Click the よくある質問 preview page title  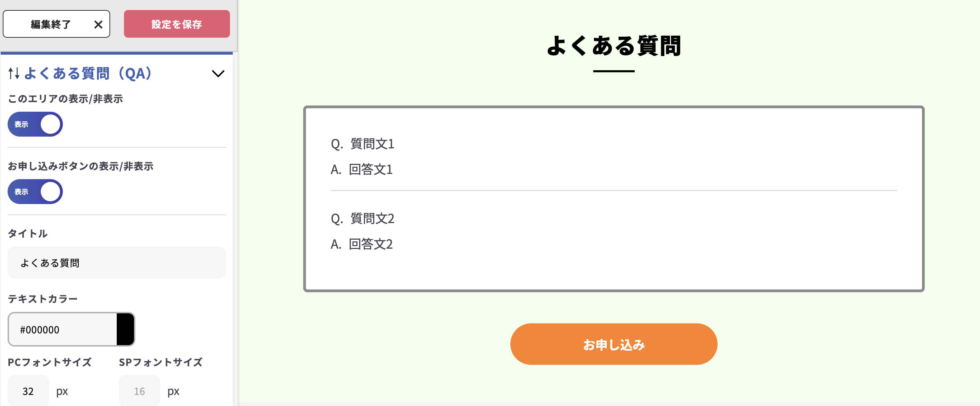point(614,45)
